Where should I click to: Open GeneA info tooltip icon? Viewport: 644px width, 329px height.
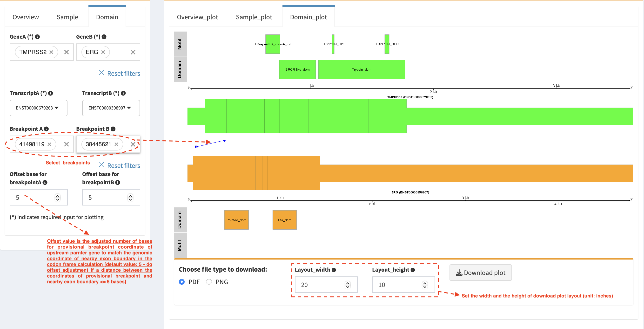tap(38, 37)
